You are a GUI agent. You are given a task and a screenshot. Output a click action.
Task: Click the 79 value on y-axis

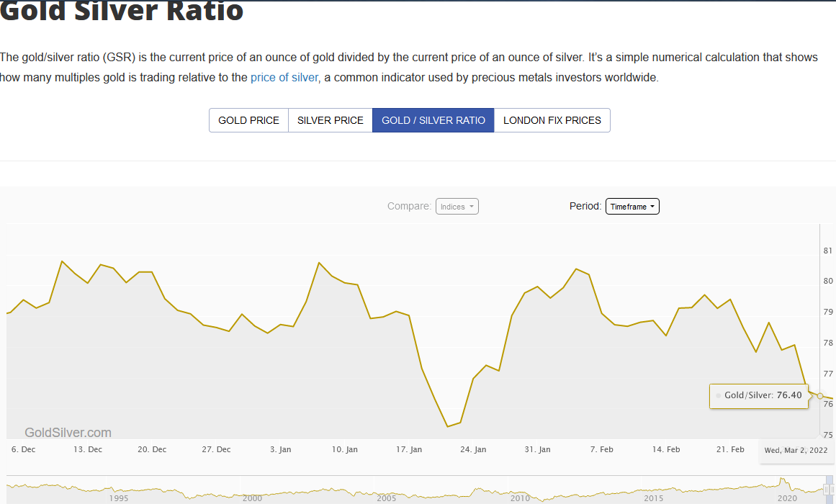click(x=828, y=312)
